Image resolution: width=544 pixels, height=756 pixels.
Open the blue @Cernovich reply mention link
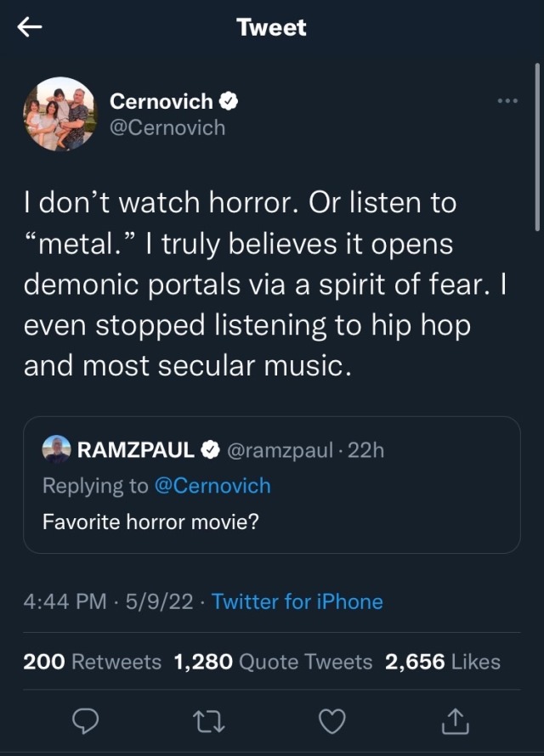click(212, 486)
